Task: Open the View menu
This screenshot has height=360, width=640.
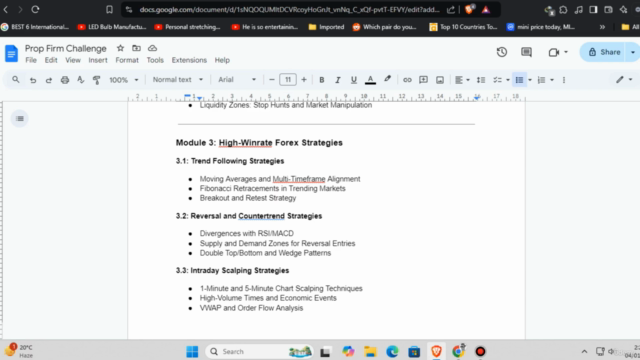Action: pyautogui.click(x=73, y=60)
